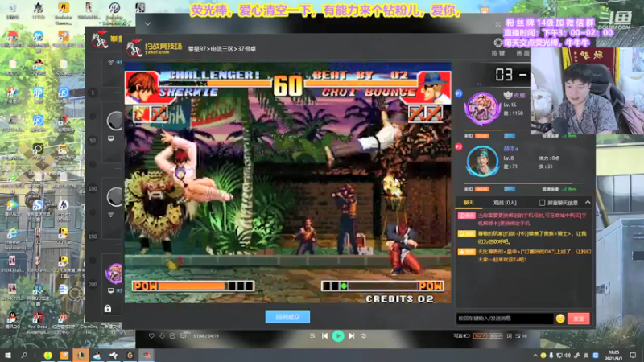Click the heart favorite icon in player bar
Screen dimensions: 644x362
[151, 335]
